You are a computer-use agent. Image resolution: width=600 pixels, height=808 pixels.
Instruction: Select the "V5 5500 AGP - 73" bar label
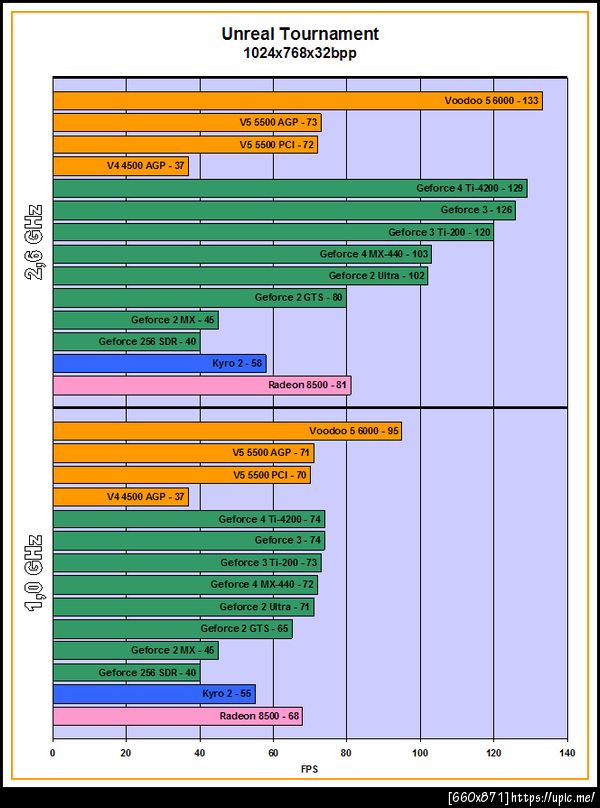coord(278,123)
